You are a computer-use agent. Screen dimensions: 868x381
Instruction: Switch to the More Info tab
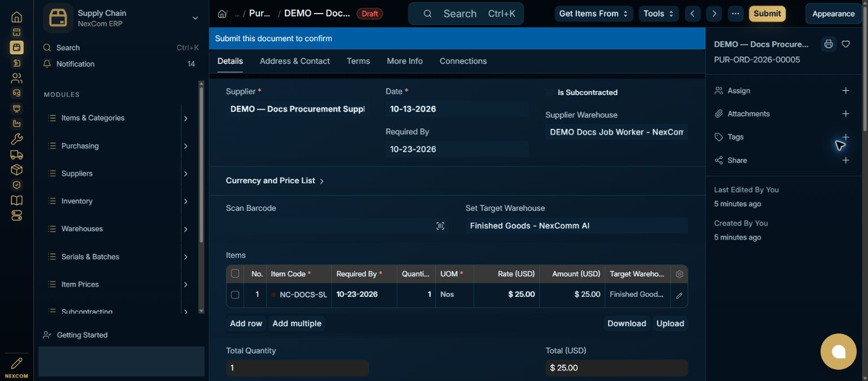(x=405, y=61)
